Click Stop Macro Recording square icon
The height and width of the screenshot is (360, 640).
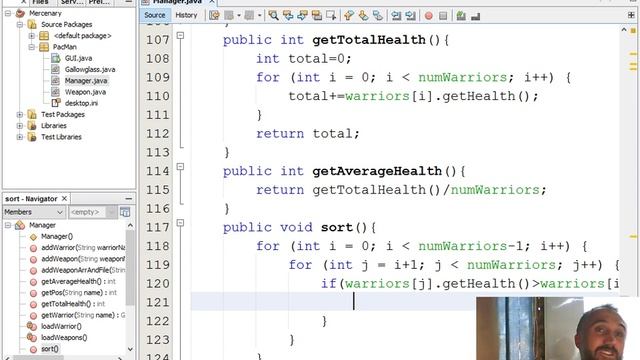click(443, 16)
